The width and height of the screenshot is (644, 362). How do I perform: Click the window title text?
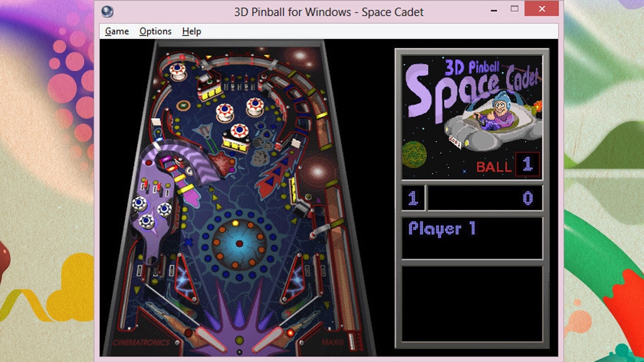click(328, 12)
